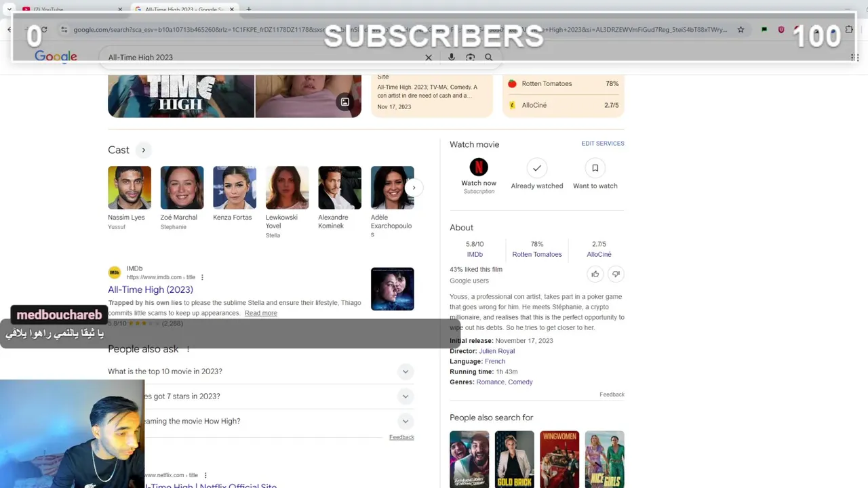Viewport: 868px width, 488px height.
Task: Open the Google apps grid icon
Action: [854, 58]
